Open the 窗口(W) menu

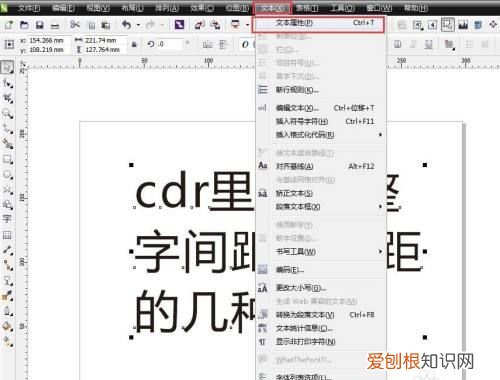[x=379, y=8]
